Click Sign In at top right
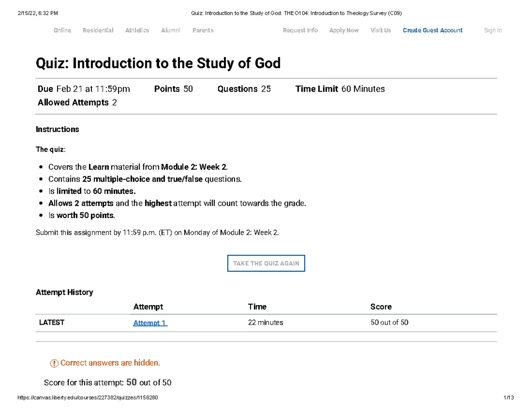Image resolution: width=532 pixels, height=411 pixels. point(493,30)
